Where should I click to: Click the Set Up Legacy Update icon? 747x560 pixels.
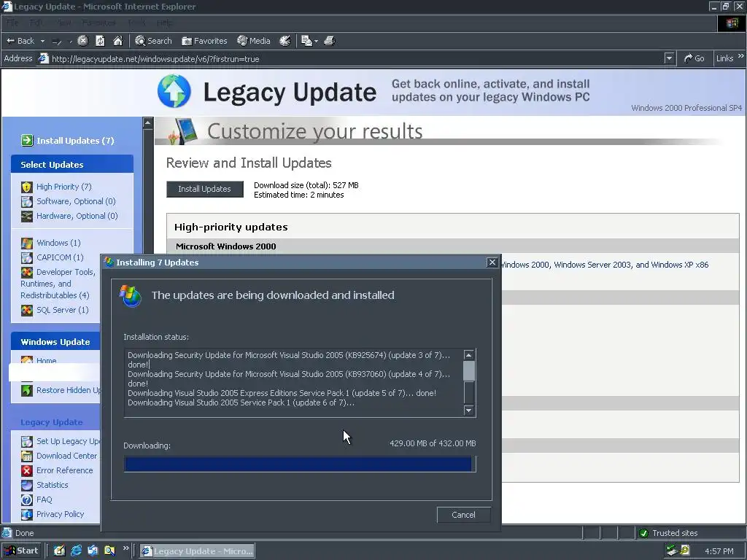click(x=27, y=441)
